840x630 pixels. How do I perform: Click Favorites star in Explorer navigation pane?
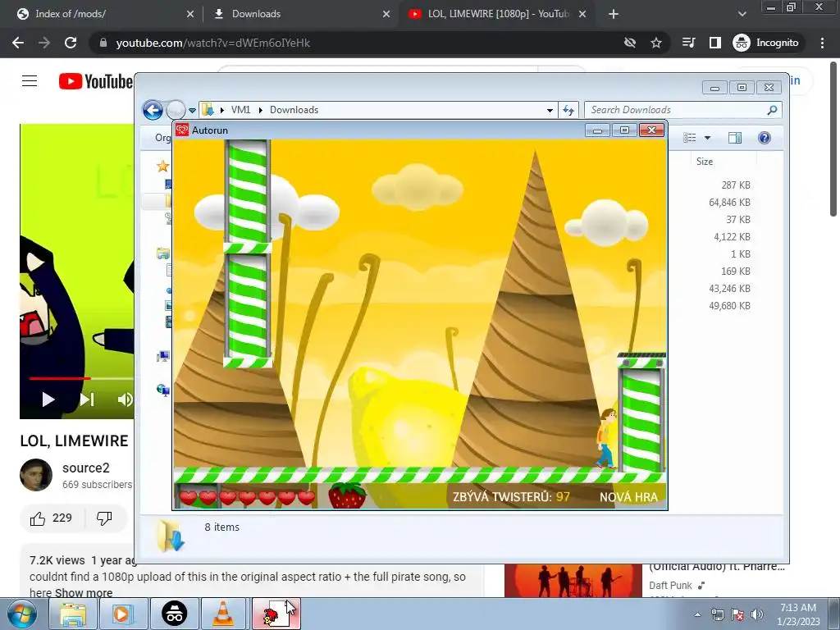[163, 166]
